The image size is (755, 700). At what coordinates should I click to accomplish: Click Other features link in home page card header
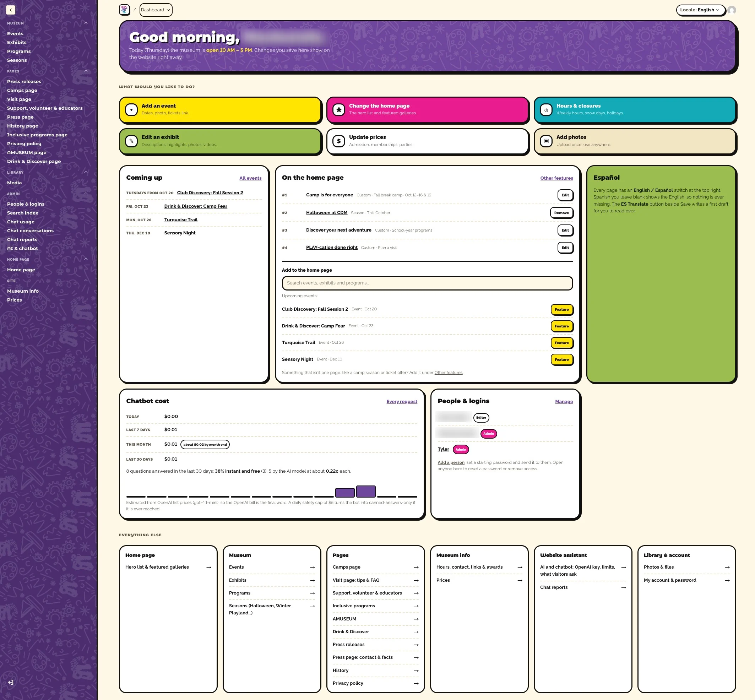(556, 178)
